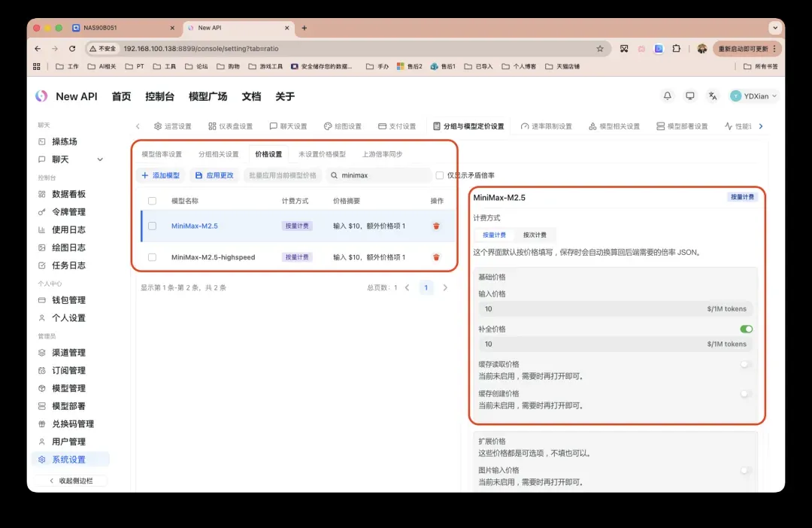Delete the MiniMax-M2.5 model row
The width and height of the screenshot is (812, 528).
tap(436, 226)
